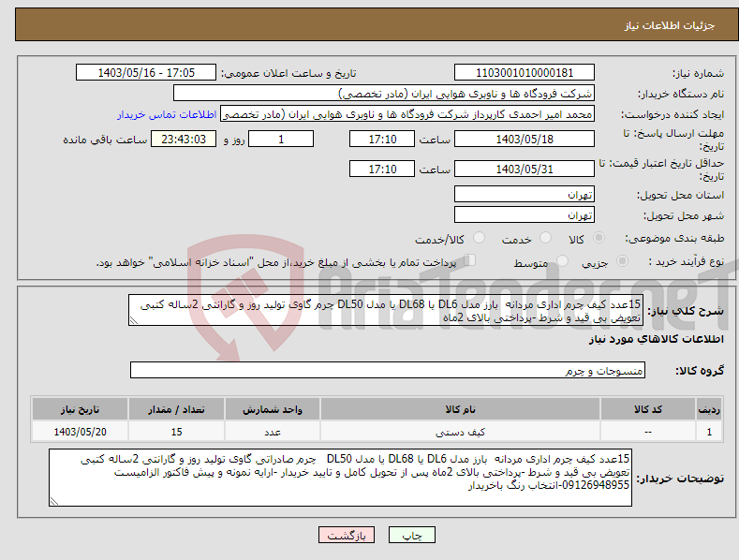Click the remaining time field 23:43:03
739x560 pixels.
(184, 139)
